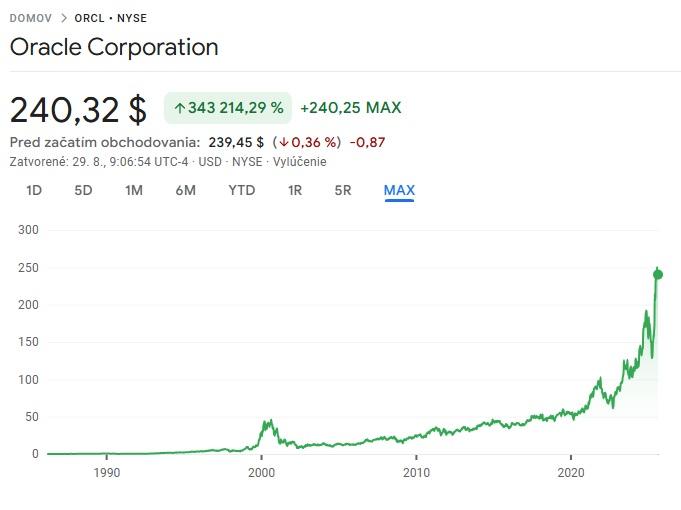Click the 240,32 $ current price

78,108
